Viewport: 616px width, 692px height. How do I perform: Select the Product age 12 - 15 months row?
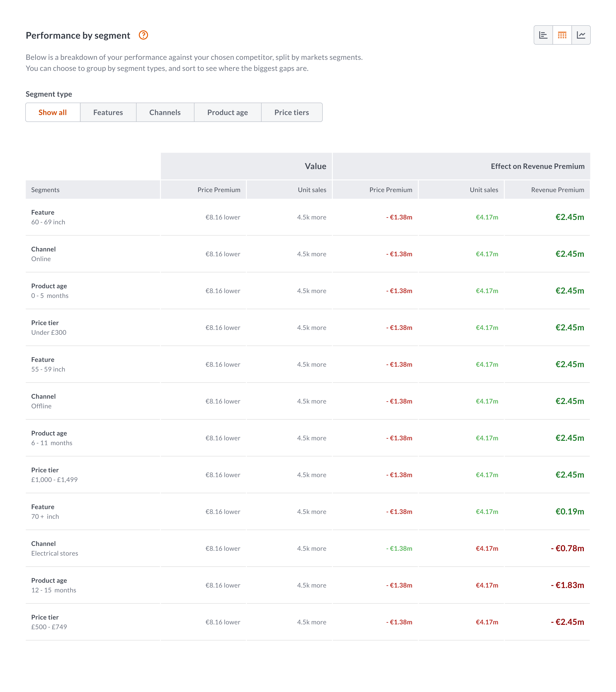coord(54,585)
